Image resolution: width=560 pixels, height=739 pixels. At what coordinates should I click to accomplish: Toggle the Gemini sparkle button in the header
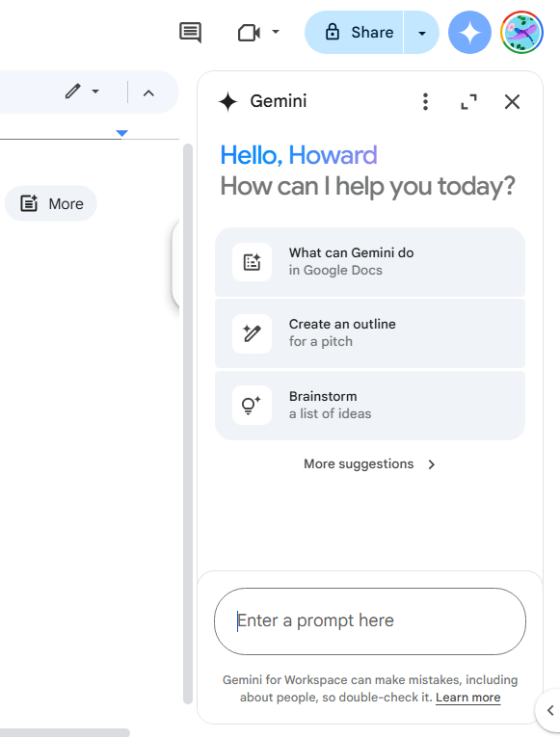pyautogui.click(x=469, y=33)
